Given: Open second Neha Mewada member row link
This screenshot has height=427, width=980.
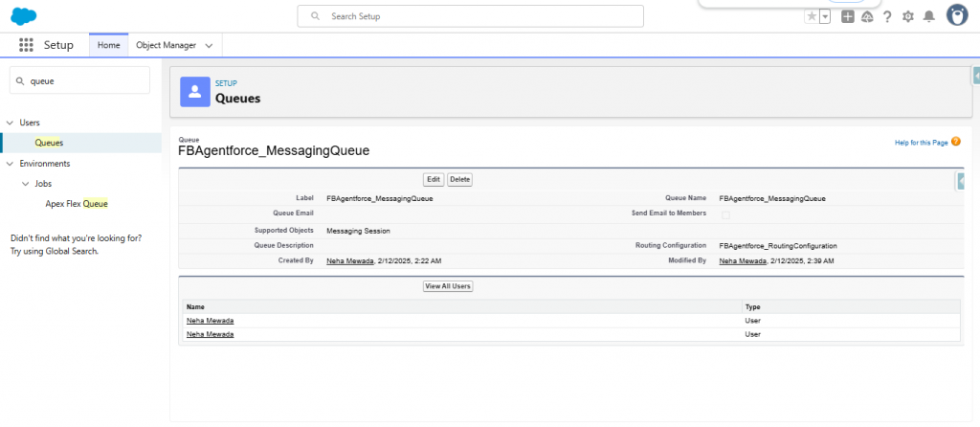Looking at the screenshot, I should [x=210, y=334].
